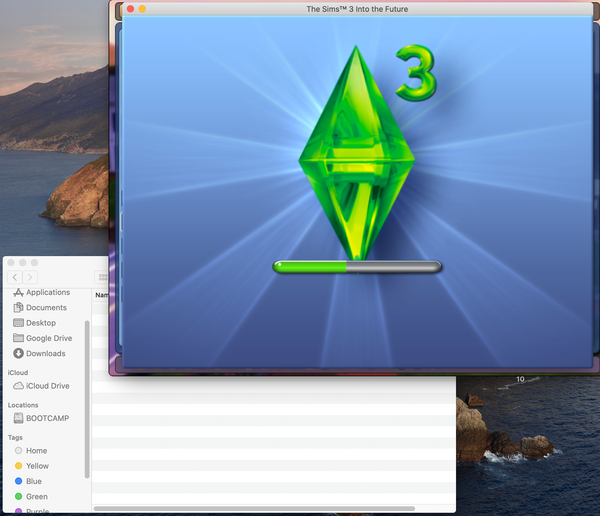The image size is (600, 516).
Task: Close The Sims 3 Into the Future window
Action: [130, 9]
